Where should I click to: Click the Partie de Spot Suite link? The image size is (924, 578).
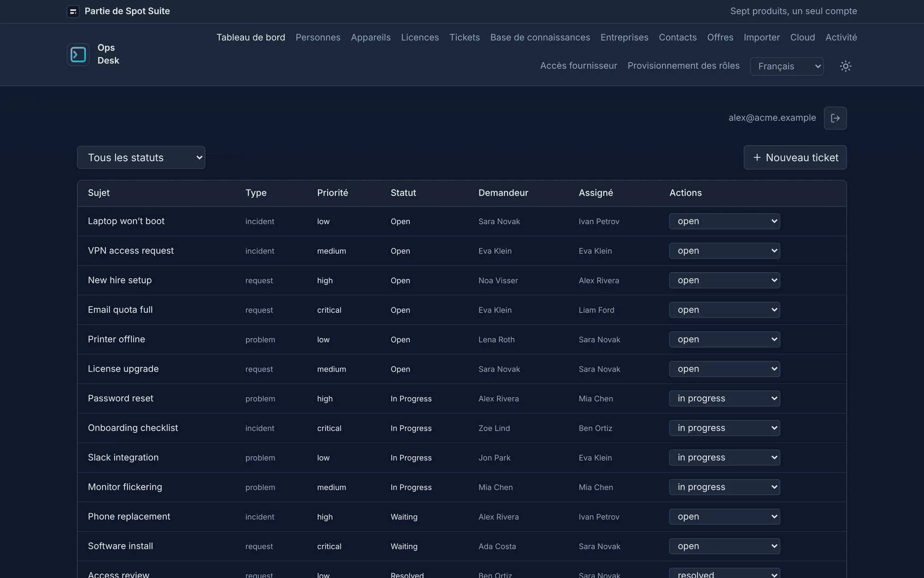tap(127, 11)
